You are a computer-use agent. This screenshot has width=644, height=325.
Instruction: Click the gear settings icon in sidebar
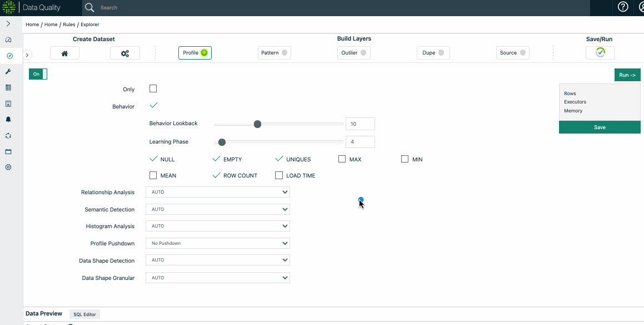(8, 167)
